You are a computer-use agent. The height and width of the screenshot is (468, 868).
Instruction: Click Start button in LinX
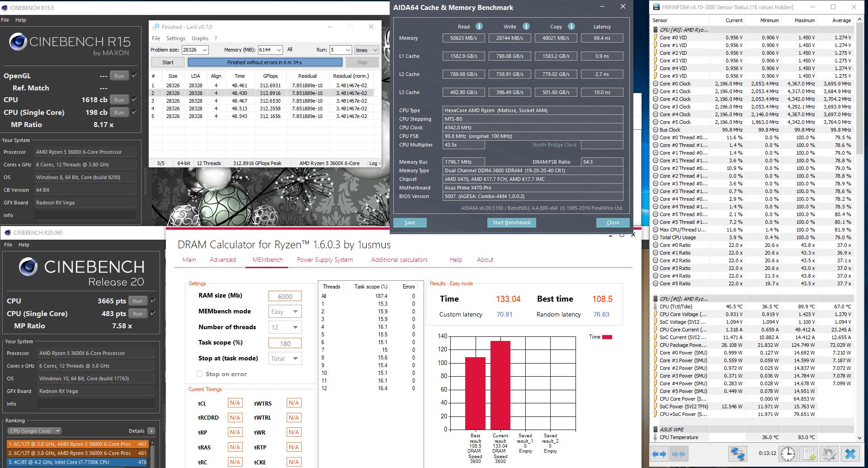click(168, 62)
